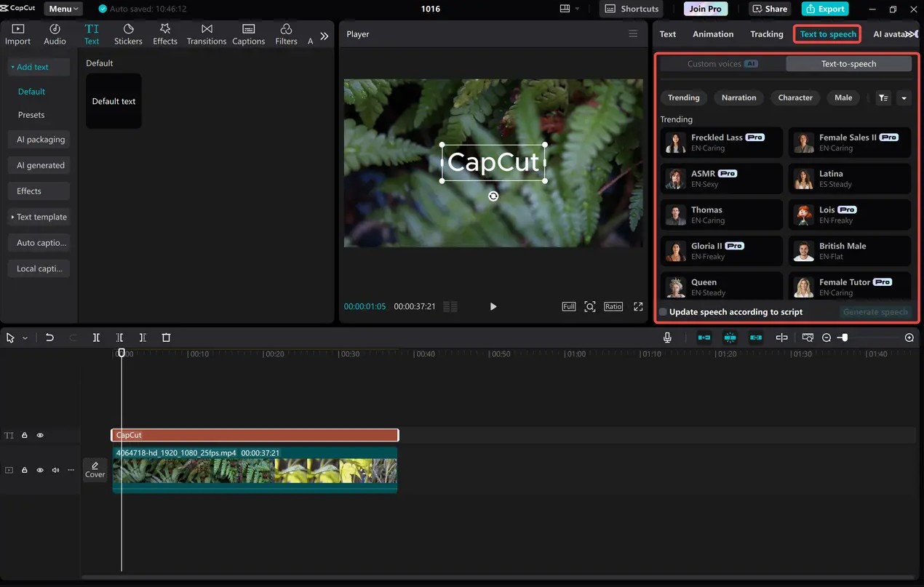Screen dimensions: 924x587
Task: Open the Menu dropdown
Action: [x=64, y=9]
